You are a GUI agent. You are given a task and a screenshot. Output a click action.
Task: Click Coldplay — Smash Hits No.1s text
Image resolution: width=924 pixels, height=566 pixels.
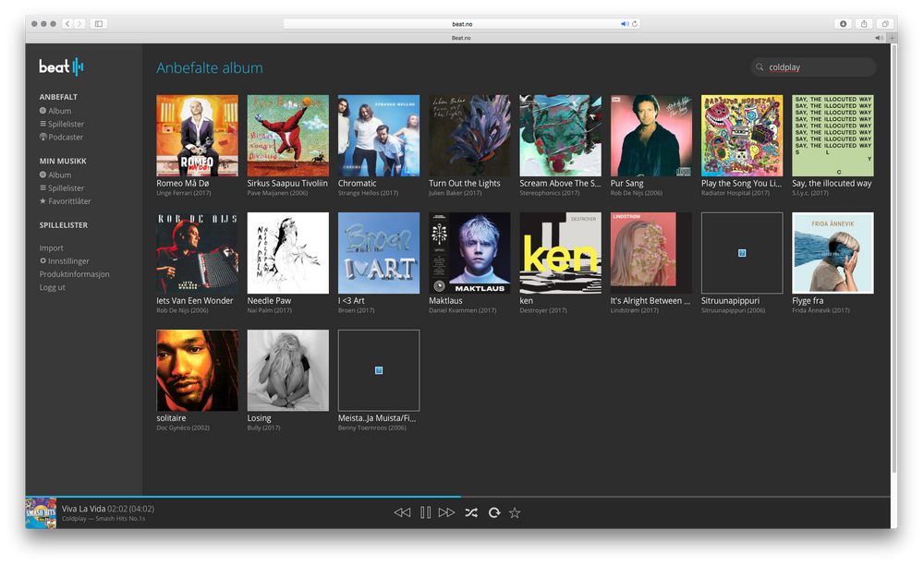pos(103,519)
